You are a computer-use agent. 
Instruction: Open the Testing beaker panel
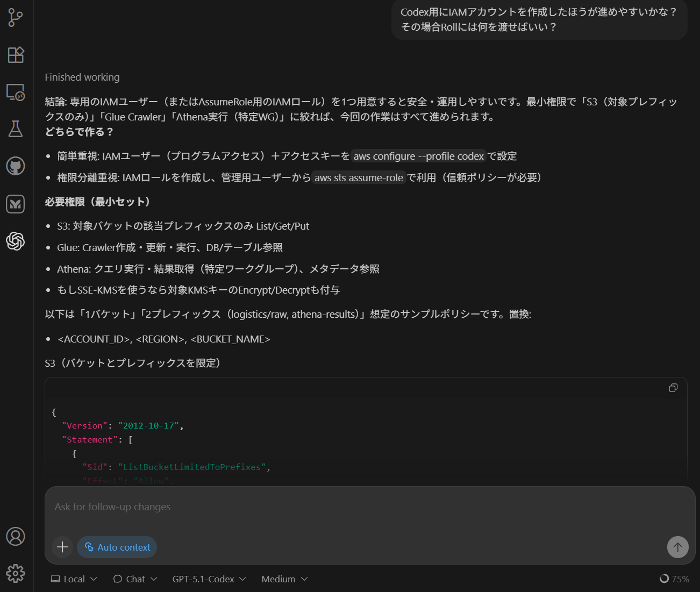click(x=16, y=129)
